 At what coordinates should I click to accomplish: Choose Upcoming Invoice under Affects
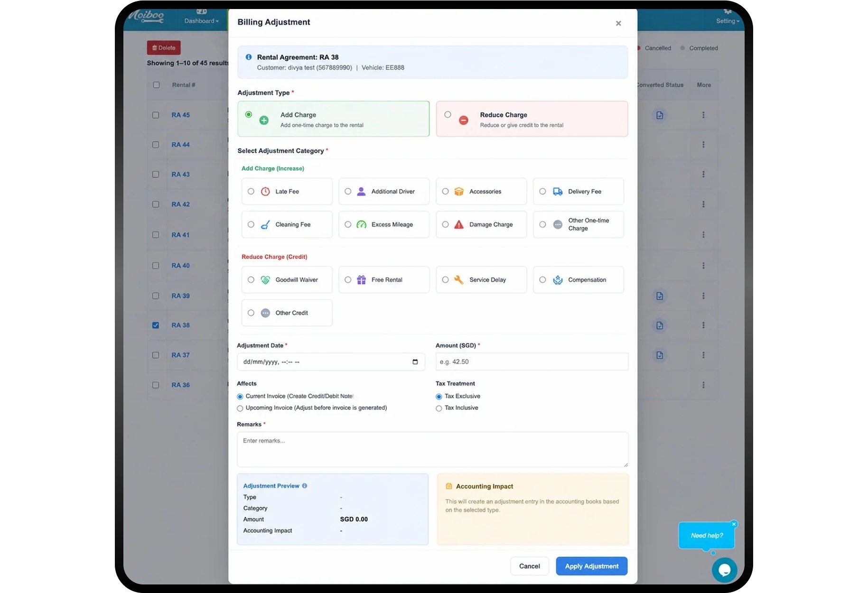point(240,408)
